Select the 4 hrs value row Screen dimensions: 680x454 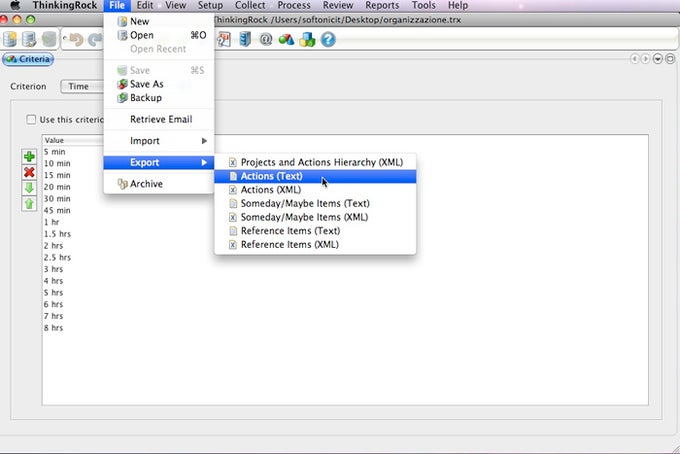[345, 281]
